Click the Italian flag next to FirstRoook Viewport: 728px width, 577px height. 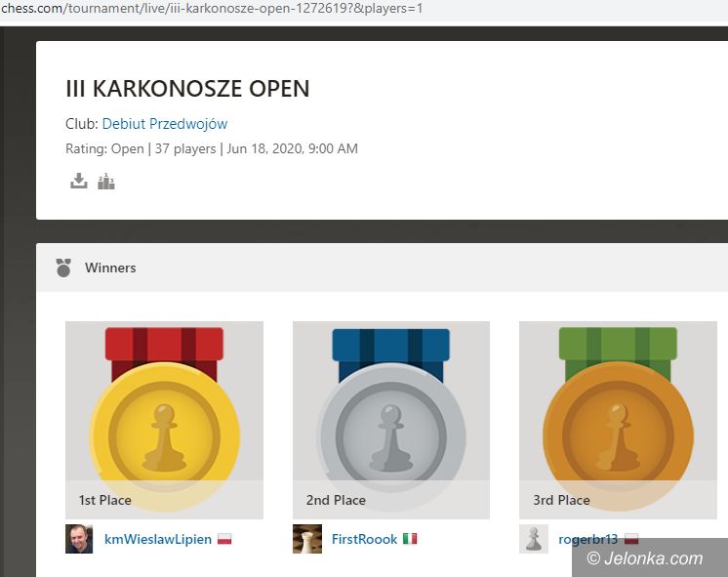tap(410, 539)
